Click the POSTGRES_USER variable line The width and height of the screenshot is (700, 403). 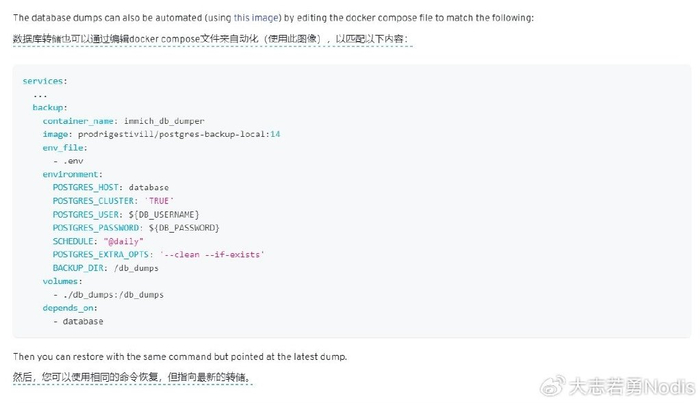tap(126, 214)
